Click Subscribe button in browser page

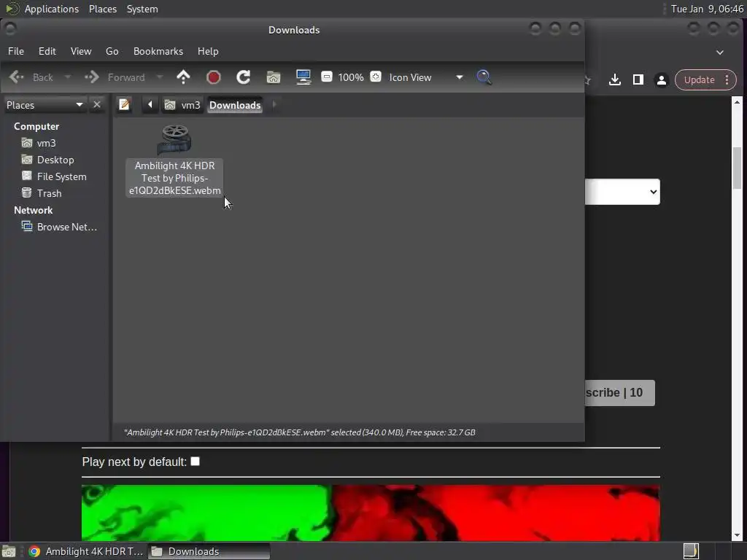620,393
